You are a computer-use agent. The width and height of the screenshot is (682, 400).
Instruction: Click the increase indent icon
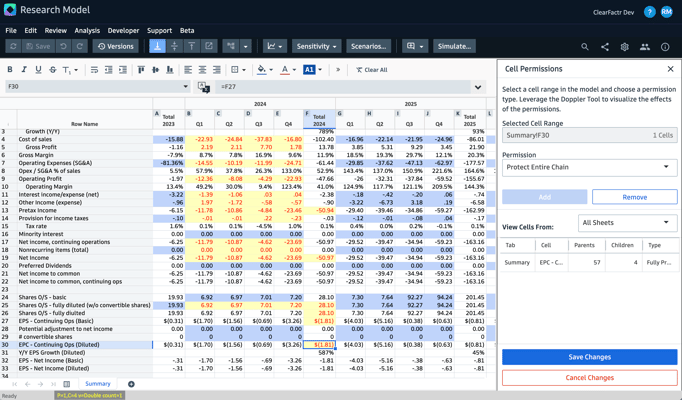click(123, 70)
